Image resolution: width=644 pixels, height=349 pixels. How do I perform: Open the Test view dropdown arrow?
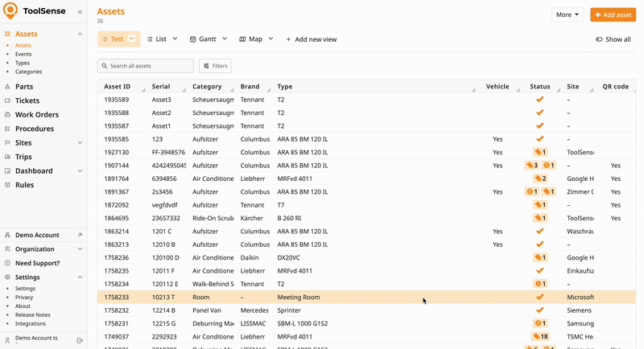132,39
